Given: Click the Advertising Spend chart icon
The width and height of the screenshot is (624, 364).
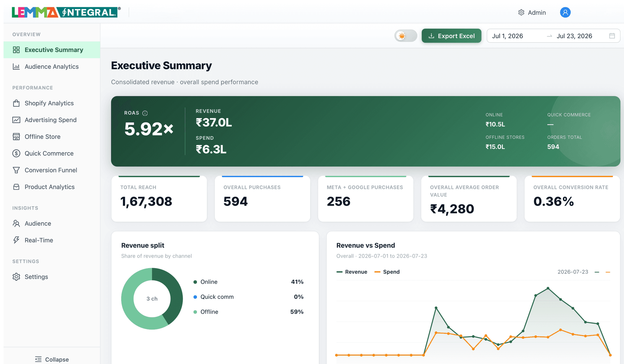Looking at the screenshot, I should [x=16, y=120].
